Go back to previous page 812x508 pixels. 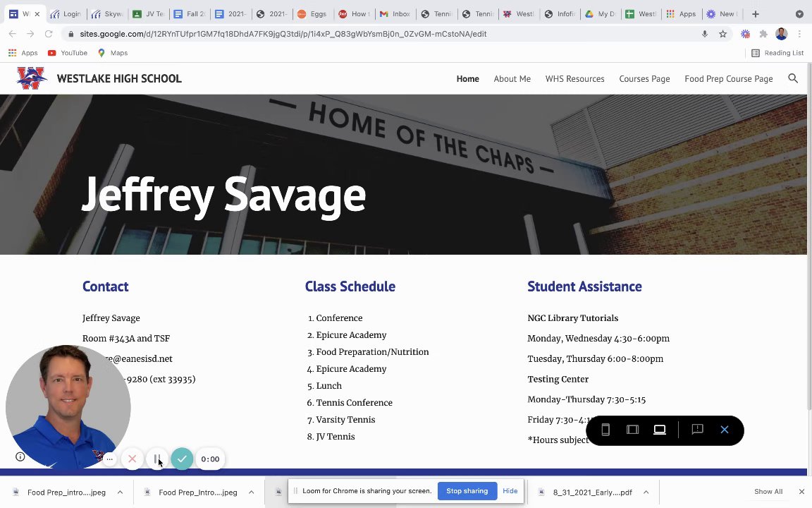[x=13, y=34]
